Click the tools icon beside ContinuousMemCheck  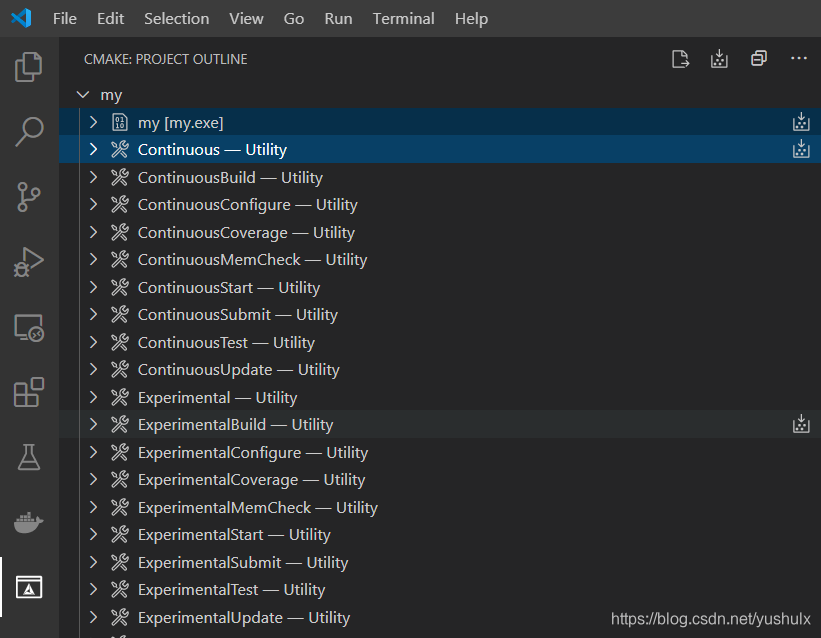tap(119, 260)
